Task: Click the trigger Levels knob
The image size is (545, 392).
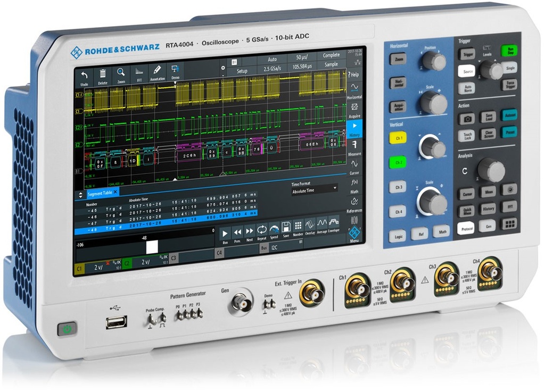Action: pyautogui.click(x=491, y=71)
